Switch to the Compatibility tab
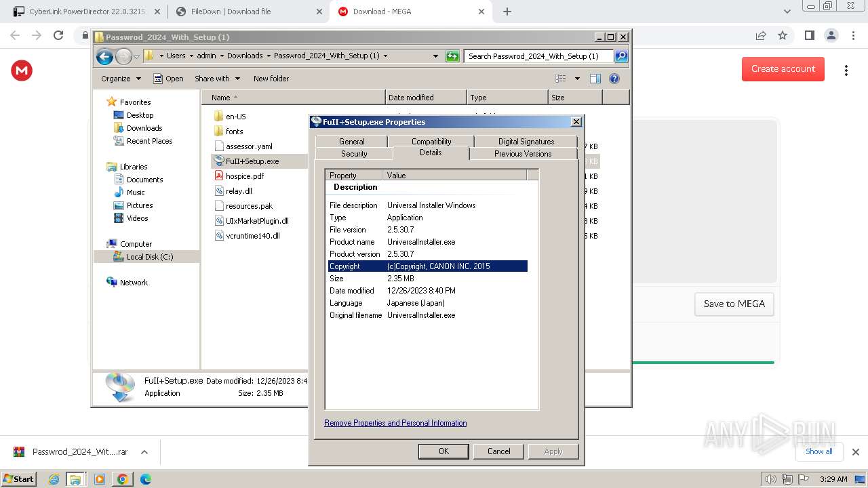Screen dimensions: 868x488 [x=431, y=141]
